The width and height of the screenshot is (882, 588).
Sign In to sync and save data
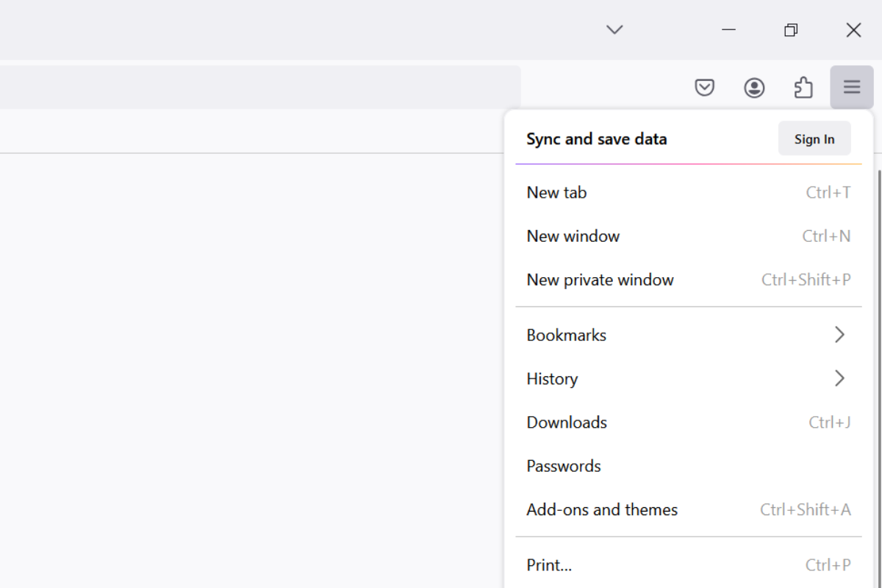pyautogui.click(x=814, y=138)
